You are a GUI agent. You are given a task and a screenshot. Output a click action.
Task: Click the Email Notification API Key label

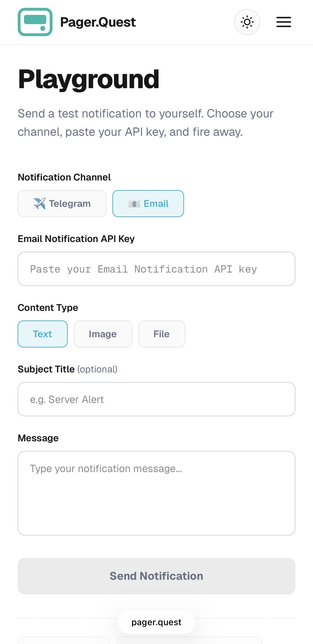[x=76, y=239]
